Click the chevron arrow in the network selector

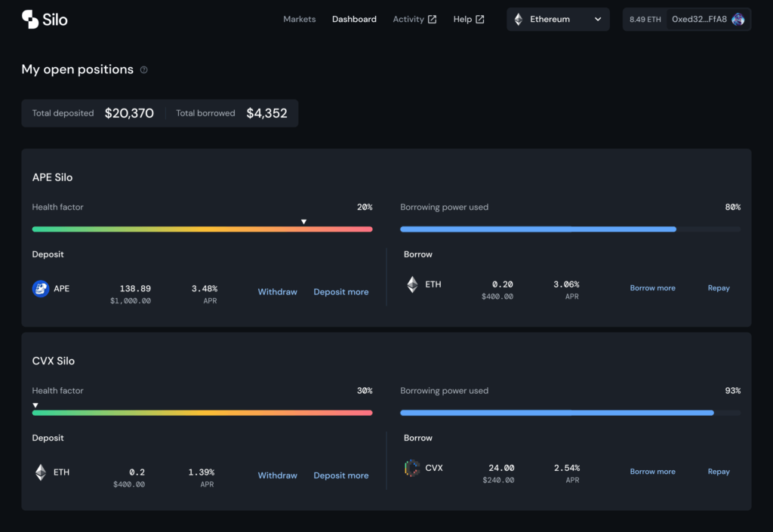coord(598,19)
